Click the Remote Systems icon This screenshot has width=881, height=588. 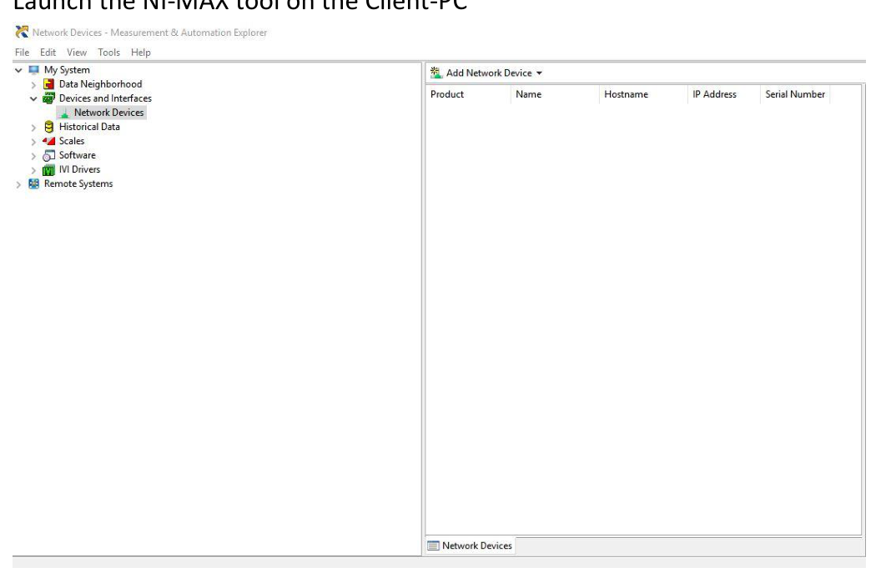tap(33, 183)
